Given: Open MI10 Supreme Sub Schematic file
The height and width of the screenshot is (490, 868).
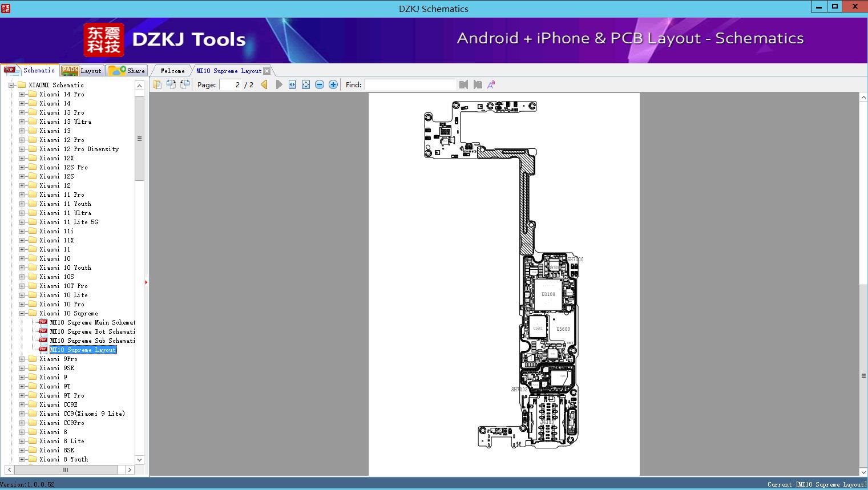Looking at the screenshot, I should tap(92, 341).
